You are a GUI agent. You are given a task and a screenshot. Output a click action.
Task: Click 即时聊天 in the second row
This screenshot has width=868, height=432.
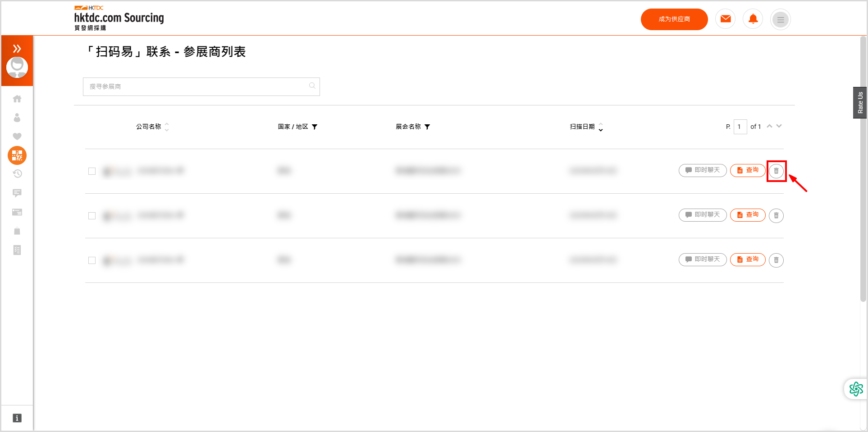[703, 215]
